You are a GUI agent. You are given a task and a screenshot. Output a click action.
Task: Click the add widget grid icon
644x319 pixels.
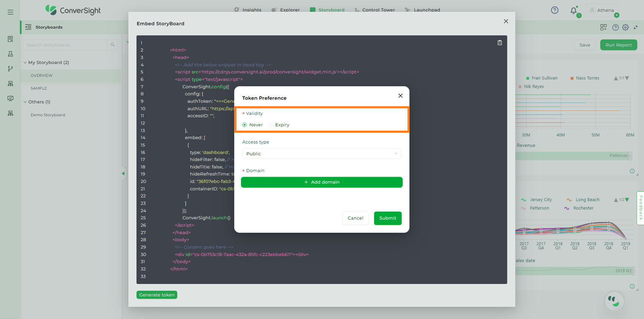pyautogui.click(x=604, y=27)
